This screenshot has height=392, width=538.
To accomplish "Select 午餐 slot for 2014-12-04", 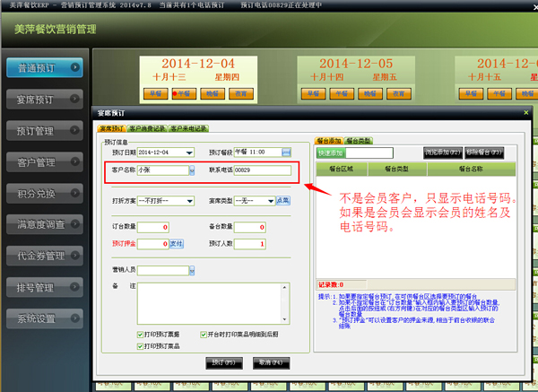I will click(x=183, y=92).
